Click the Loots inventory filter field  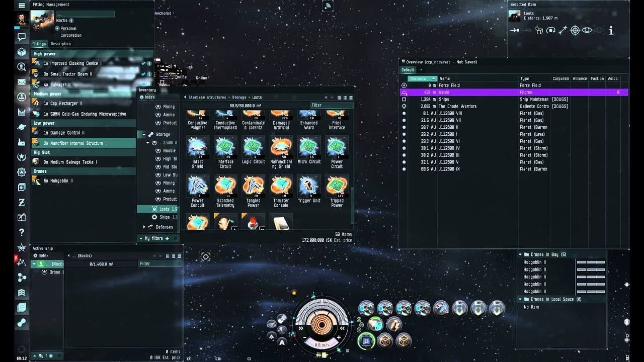tap(332, 105)
